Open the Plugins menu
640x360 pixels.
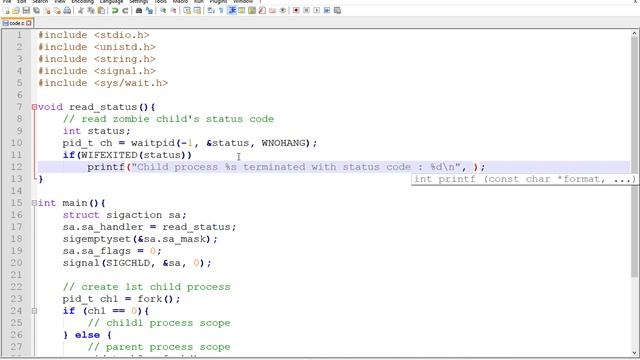tap(218, 2)
